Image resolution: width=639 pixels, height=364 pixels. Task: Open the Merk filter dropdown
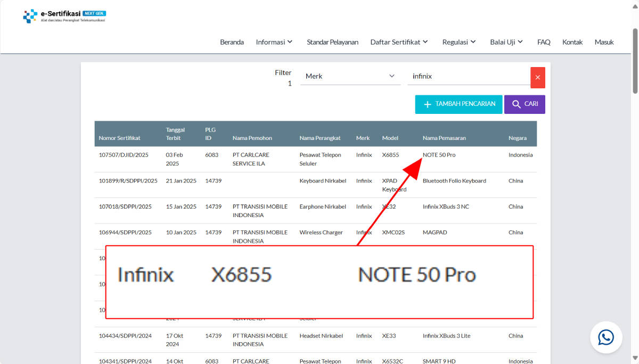[350, 76]
